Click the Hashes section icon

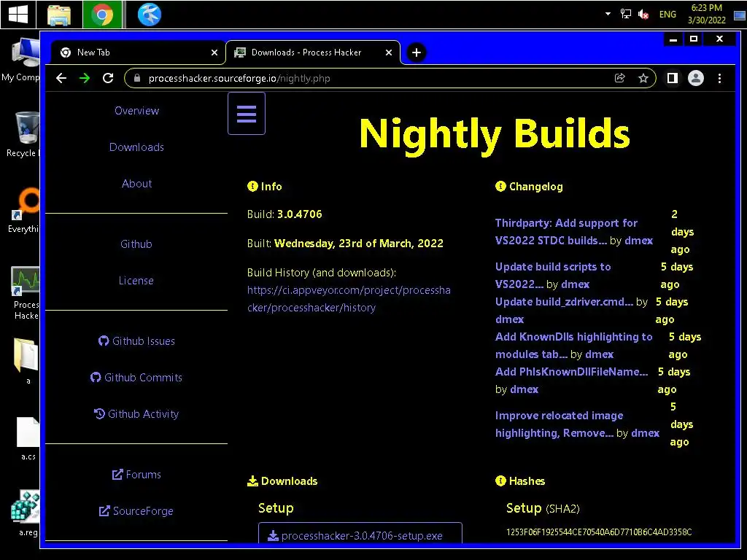pyautogui.click(x=500, y=481)
